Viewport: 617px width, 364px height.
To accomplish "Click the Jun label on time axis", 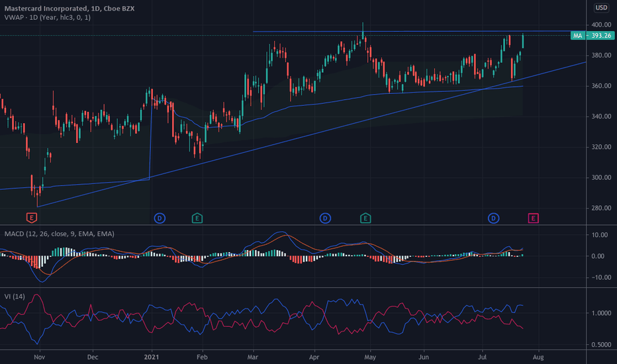I will (424, 357).
